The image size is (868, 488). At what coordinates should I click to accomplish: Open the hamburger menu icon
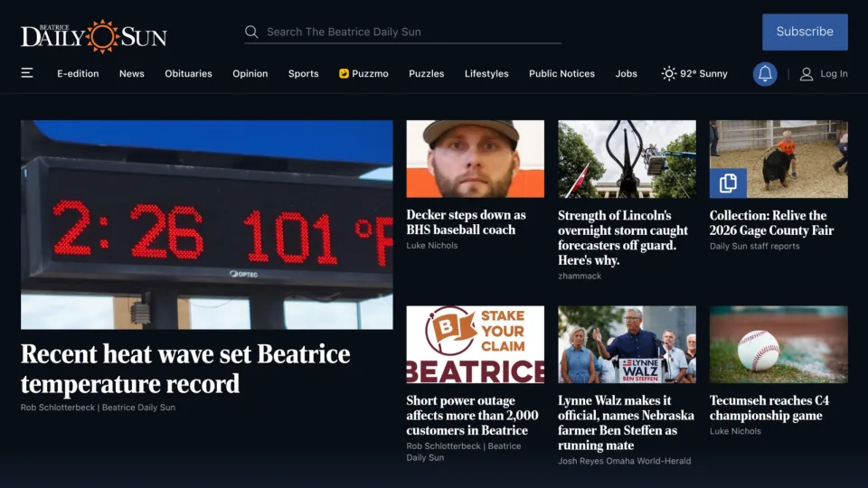tap(27, 73)
